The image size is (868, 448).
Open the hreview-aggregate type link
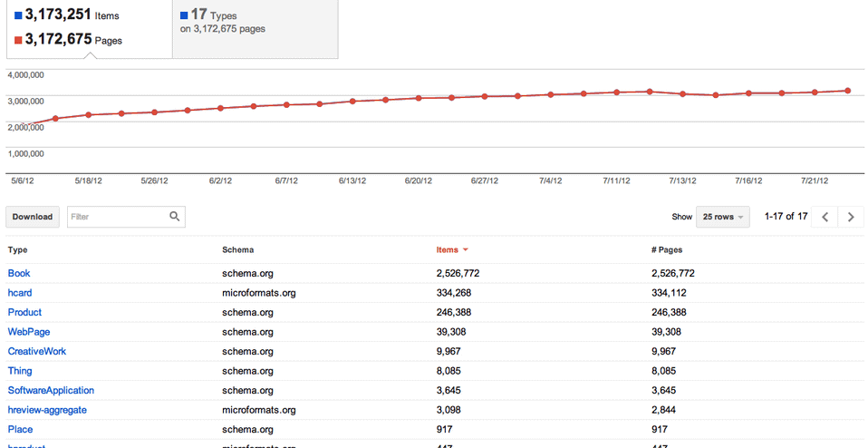pyautogui.click(x=47, y=410)
